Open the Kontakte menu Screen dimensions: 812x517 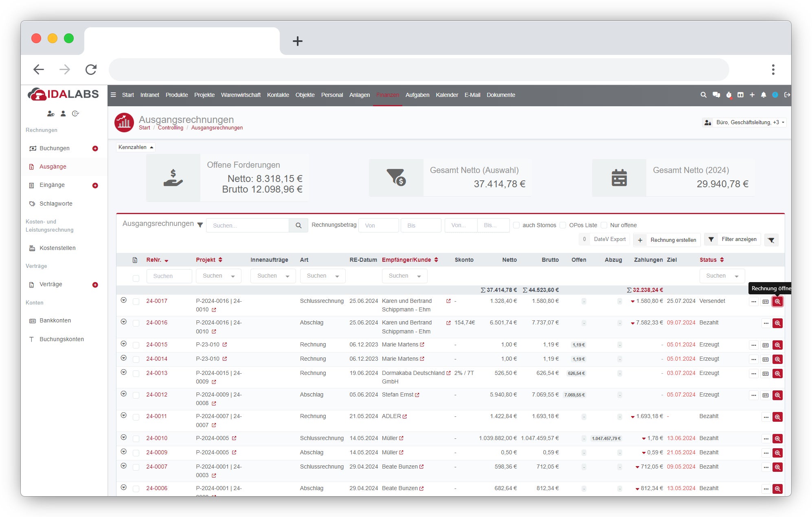coord(278,95)
